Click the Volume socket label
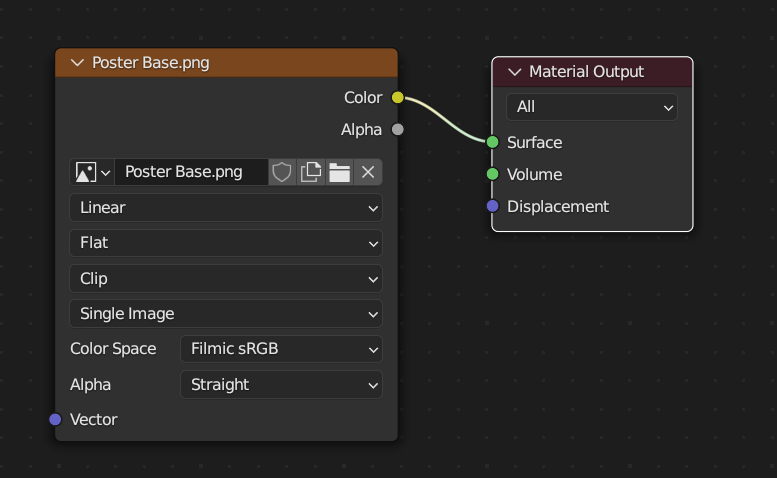 (x=534, y=174)
